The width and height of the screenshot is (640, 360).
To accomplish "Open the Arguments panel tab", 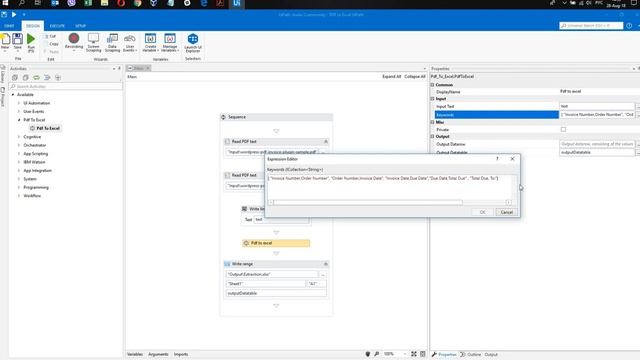I will pos(158,354).
